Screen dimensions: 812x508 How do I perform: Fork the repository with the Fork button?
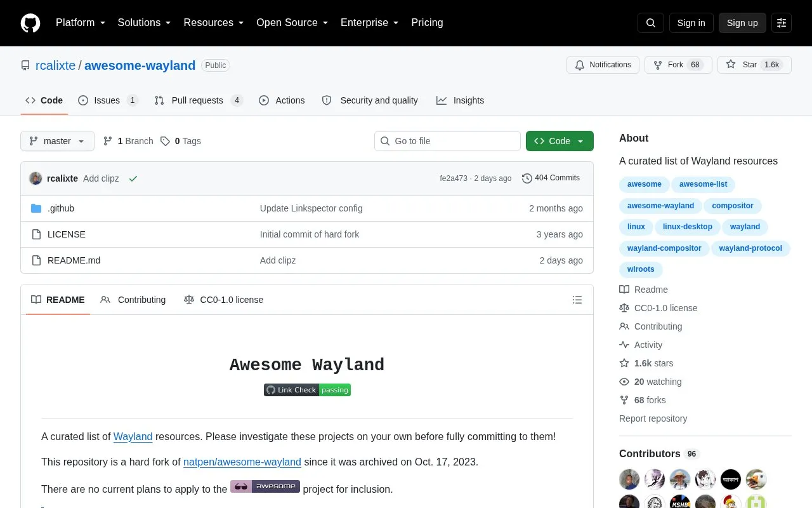click(678, 65)
